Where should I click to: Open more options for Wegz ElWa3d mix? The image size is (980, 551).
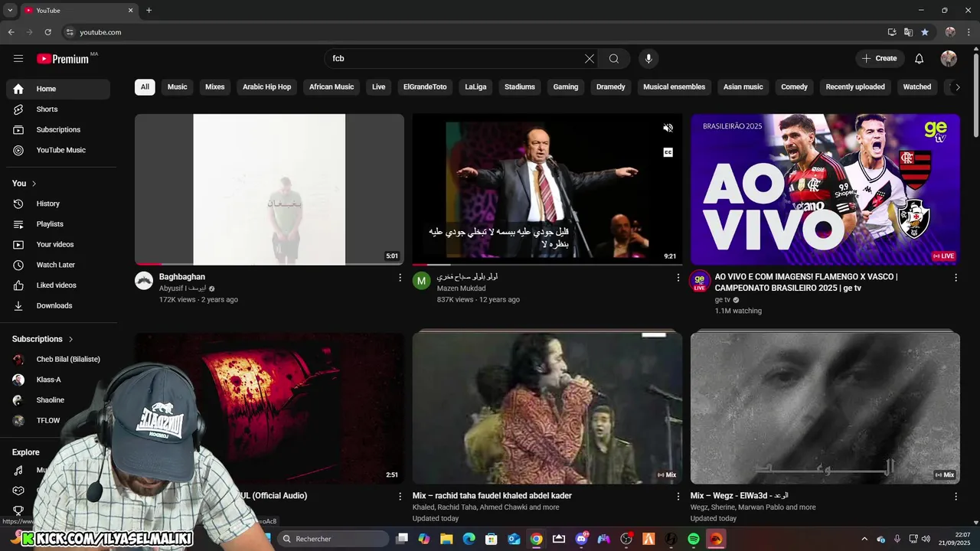pos(955,497)
